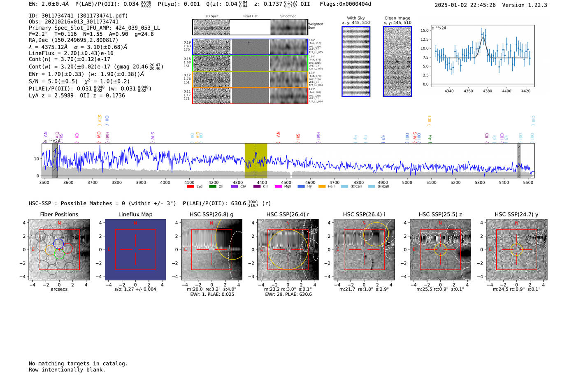Viewport: 576px width, 392px height.
Task: Open the Fiber Positions cutout
Action: tap(59, 250)
